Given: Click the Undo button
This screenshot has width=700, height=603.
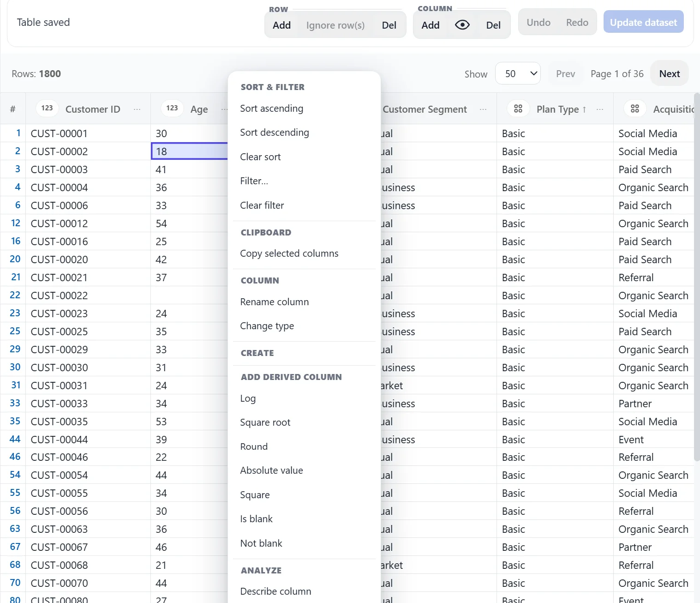Looking at the screenshot, I should click(538, 22).
